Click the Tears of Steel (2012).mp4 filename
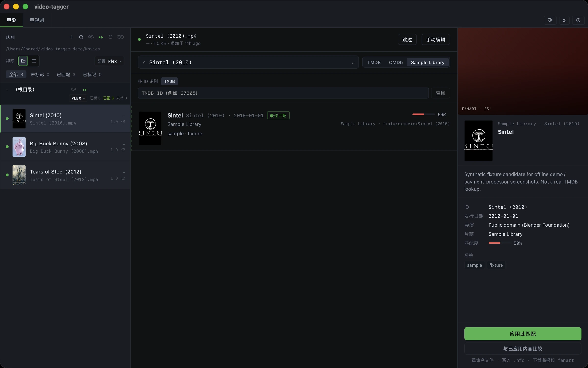 tap(64, 180)
